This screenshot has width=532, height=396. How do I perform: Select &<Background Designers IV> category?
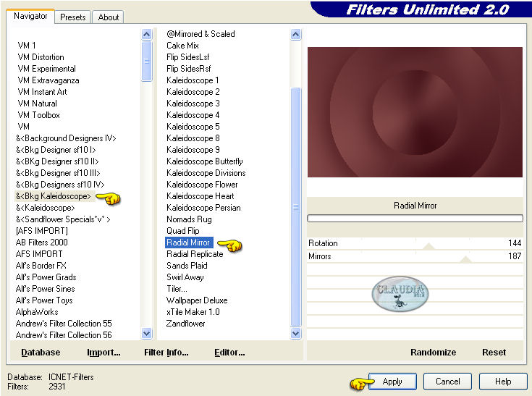click(66, 138)
